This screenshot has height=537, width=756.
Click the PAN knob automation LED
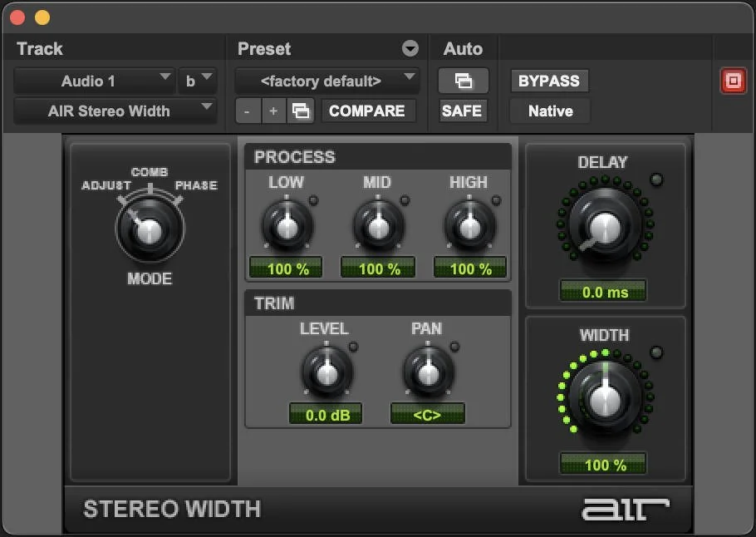point(454,347)
